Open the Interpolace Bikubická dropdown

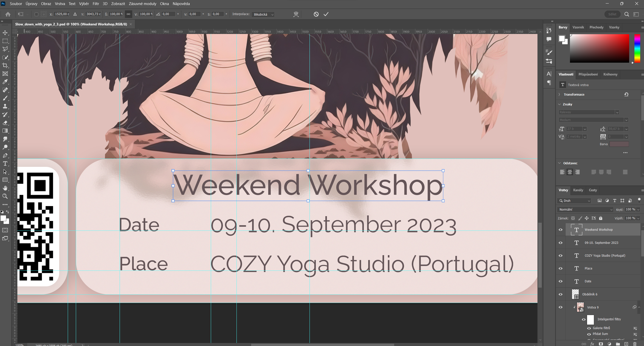coord(263,15)
